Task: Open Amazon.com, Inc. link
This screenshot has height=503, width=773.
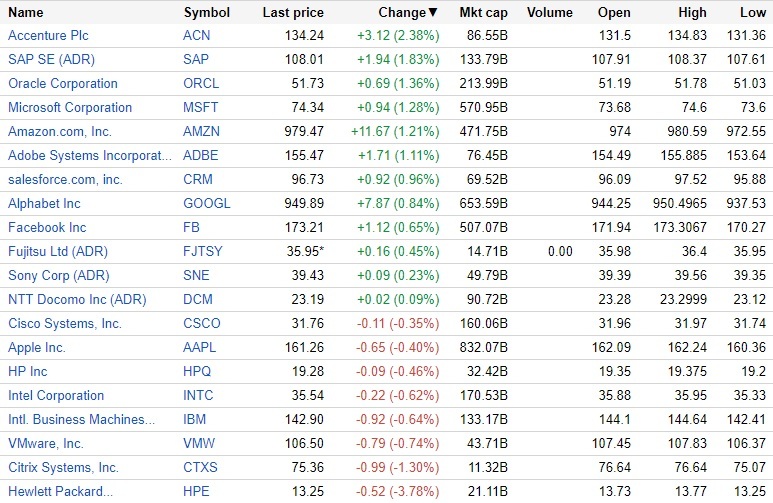Action: click(x=60, y=131)
